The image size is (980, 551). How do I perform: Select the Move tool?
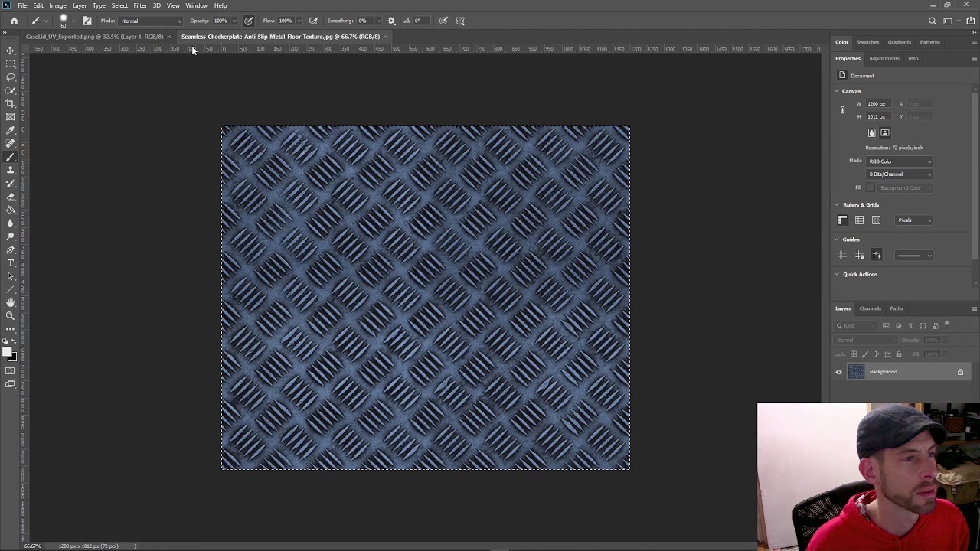point(10,51)
